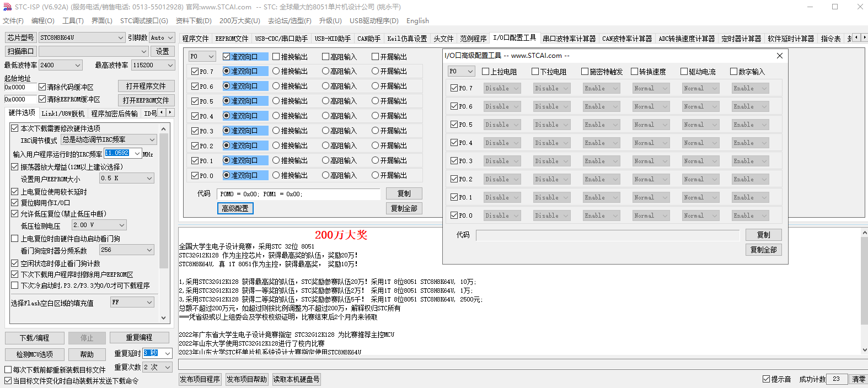
Task: Open the P0 port selector in I/O配置 tab
Action: tap(202, 56)
